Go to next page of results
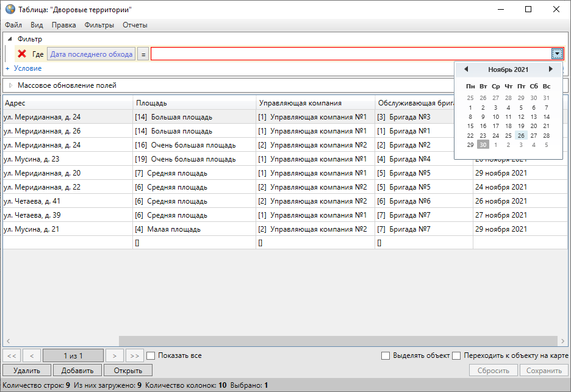The width and height of the screenshot is (571, 392). tap(114, 355)
